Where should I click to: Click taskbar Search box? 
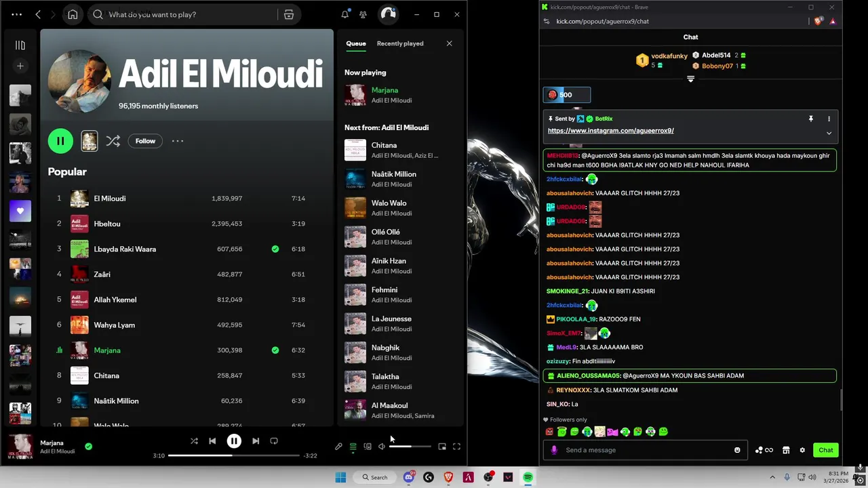[x=374, y=477]
